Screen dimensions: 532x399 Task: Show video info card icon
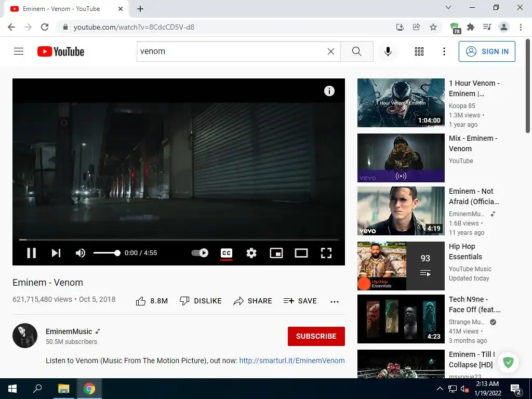[x=329, y=91]
